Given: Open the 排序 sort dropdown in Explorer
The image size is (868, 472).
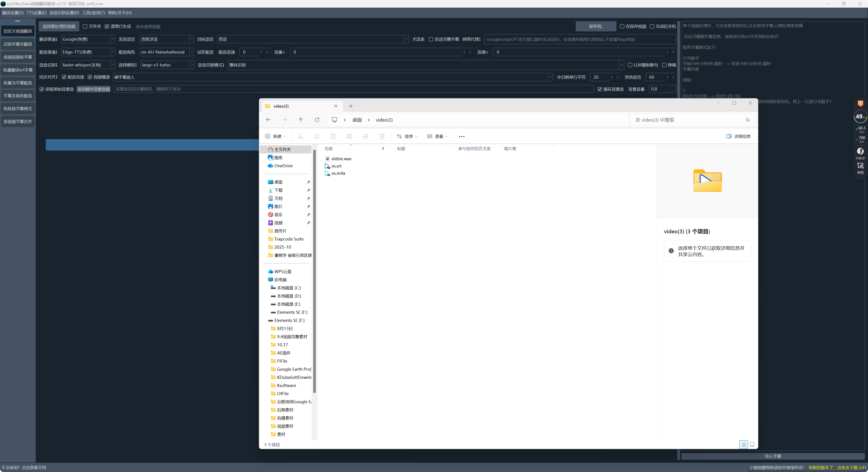Looking at the screenshot, I should click(407, 136).
